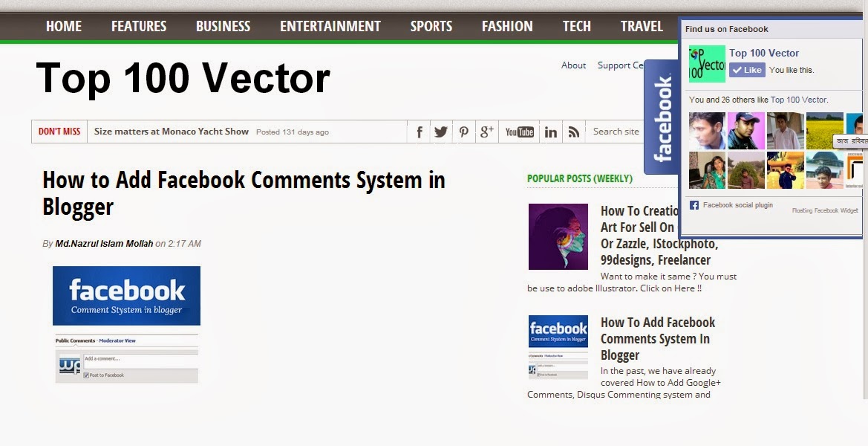Click fan photo with man in cap
Viewport: 868px width, 446px height.
pyautogui.click(x=746, y=131)
